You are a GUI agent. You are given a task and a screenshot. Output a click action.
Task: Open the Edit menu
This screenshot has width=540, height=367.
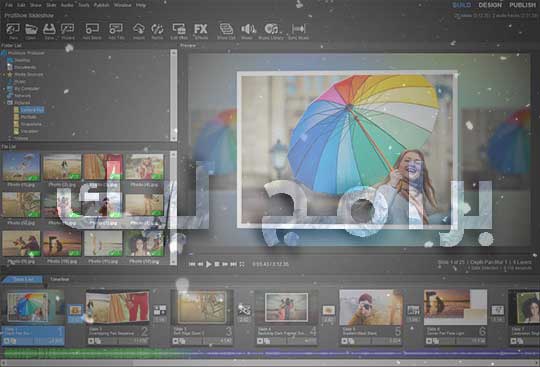(21, 5)
